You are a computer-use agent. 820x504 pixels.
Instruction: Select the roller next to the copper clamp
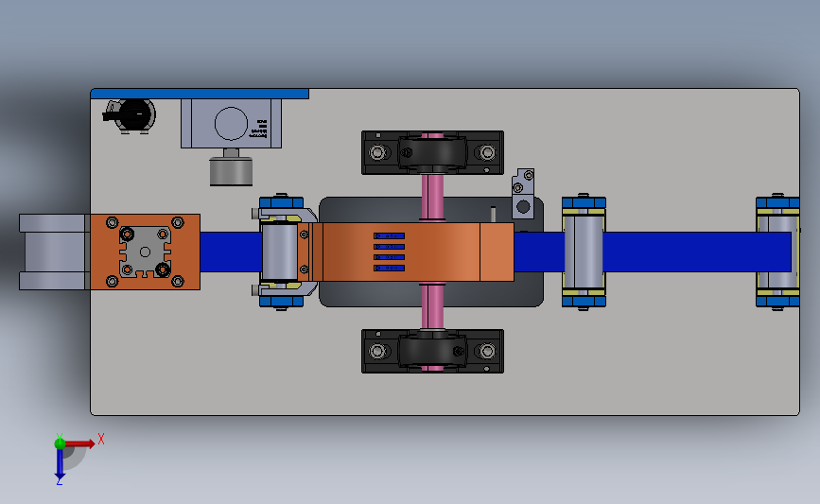(x=280, y=252)
